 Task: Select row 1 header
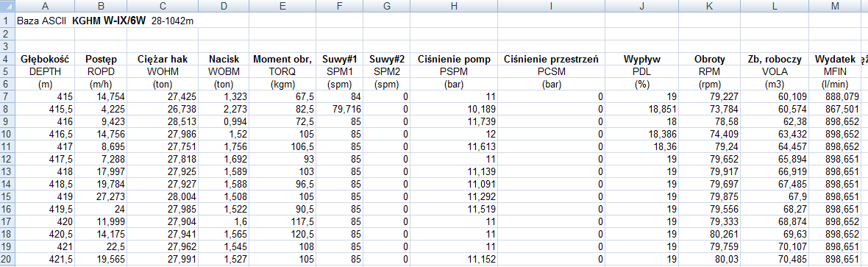click(7, 21)
